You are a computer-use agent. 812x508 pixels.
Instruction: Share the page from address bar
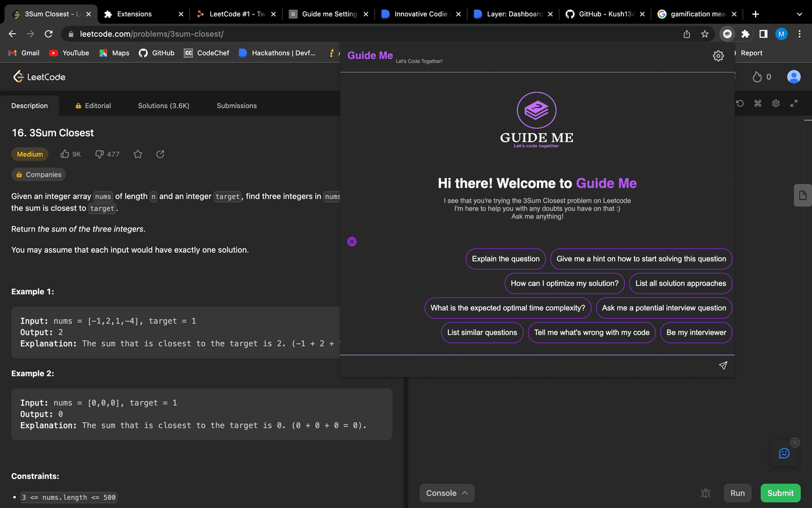click(687, 34)
